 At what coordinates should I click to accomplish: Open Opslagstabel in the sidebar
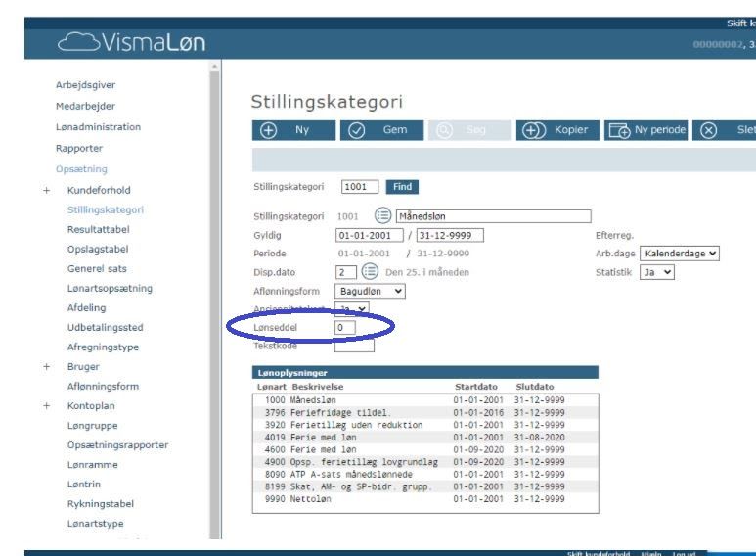pos(98,250)
